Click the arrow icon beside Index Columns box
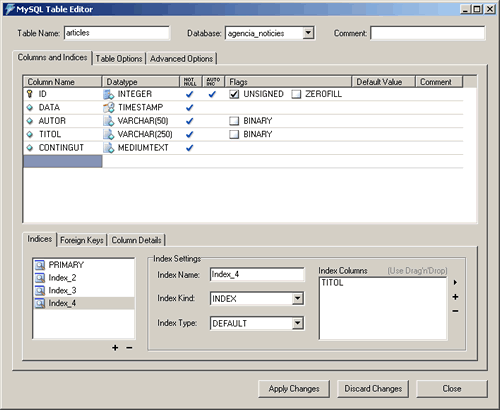 455,282
